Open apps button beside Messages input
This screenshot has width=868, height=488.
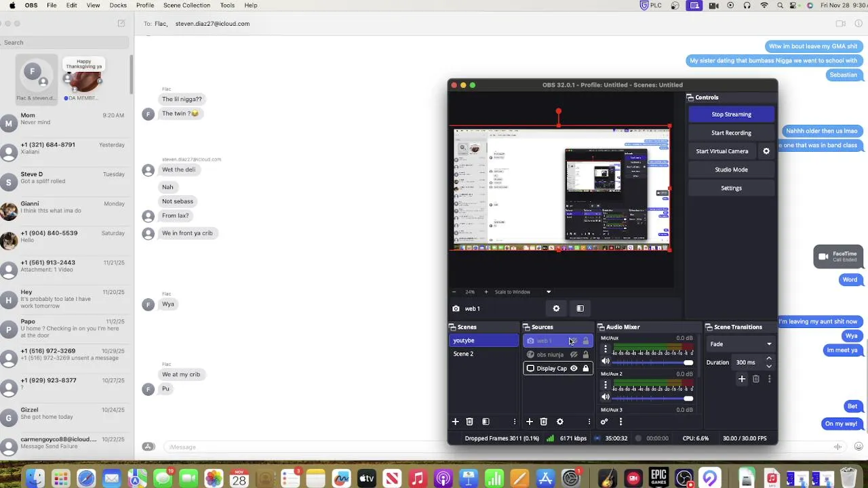pyautogui.click(x=149, y=446)
